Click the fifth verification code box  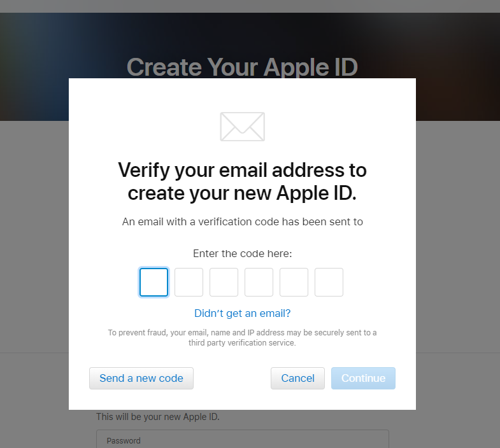(294, 283)
